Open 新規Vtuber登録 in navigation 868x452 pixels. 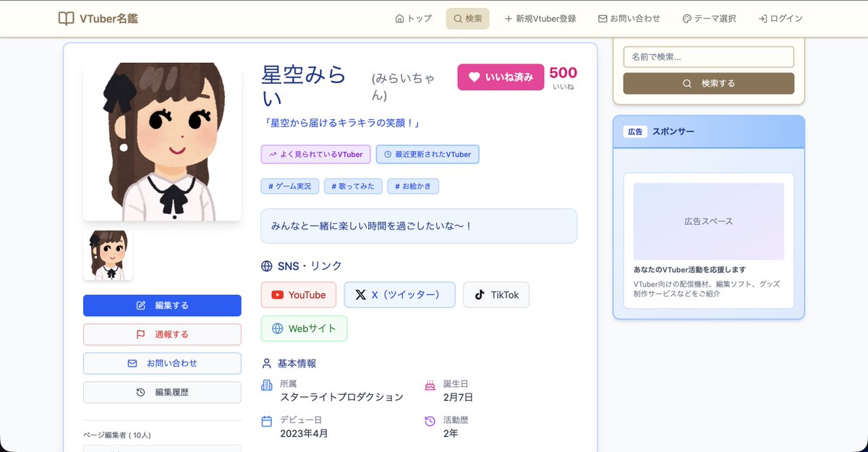coord(540,19)
